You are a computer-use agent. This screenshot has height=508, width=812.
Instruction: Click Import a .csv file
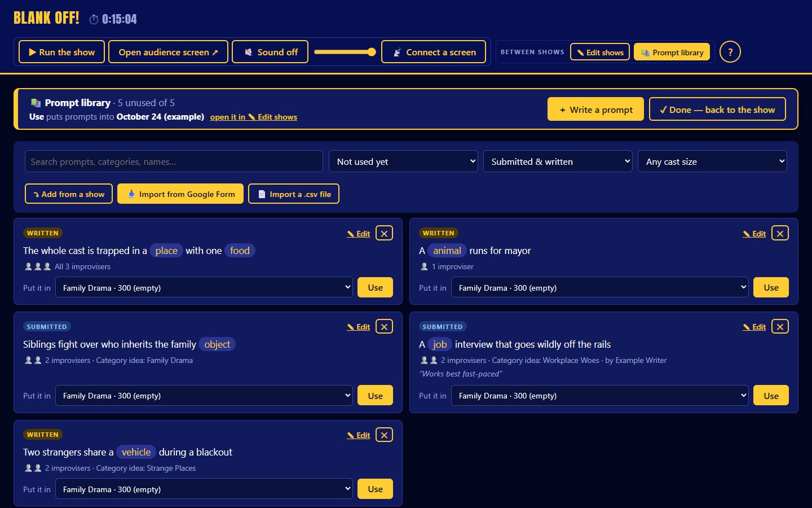coord(294,194)
